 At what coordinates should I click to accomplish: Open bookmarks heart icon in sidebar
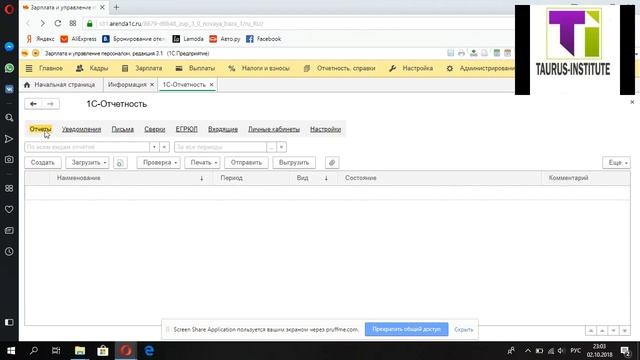coord(9,209)
